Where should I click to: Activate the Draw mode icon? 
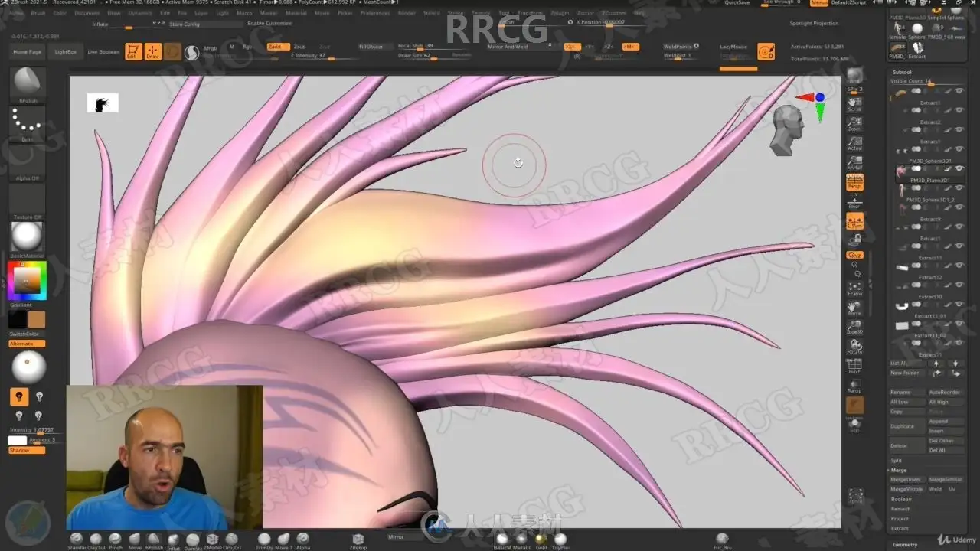152,51
